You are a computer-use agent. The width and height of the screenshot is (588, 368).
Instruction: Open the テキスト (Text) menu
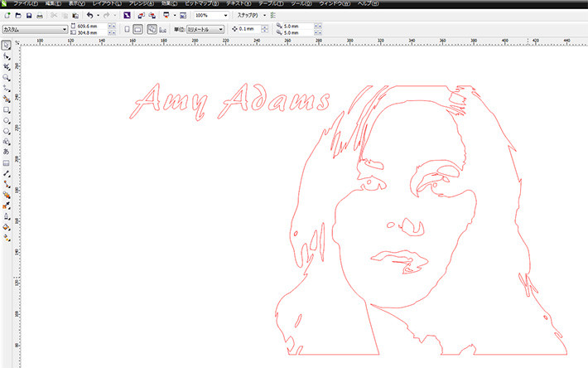pyautogui.click(x=239, y=4)
